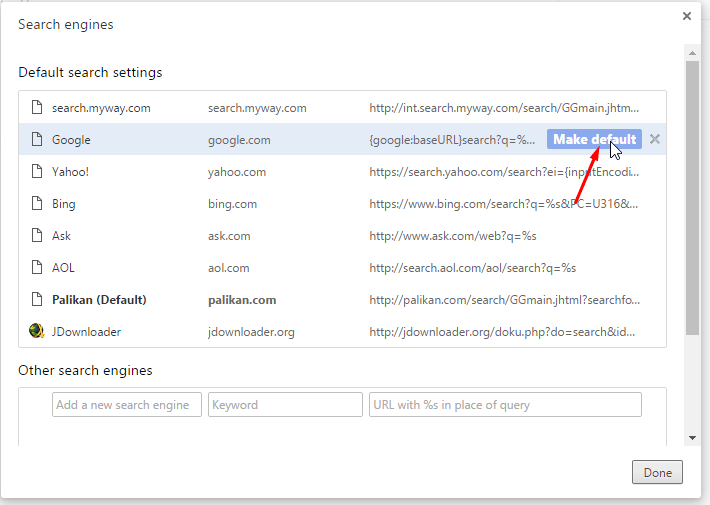Click the page icon beside Google
The image size is (710, 505).
pyautogui.click(x=37, y=139)
